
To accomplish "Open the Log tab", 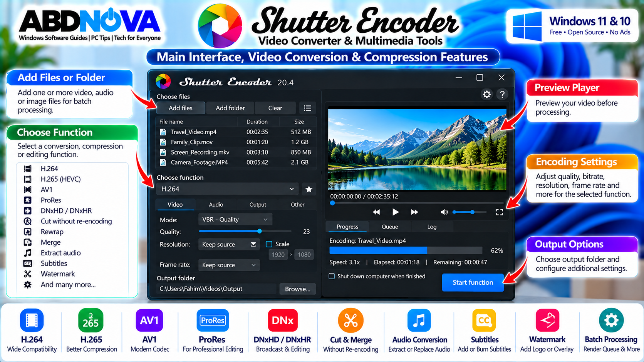I will (432, 227).
